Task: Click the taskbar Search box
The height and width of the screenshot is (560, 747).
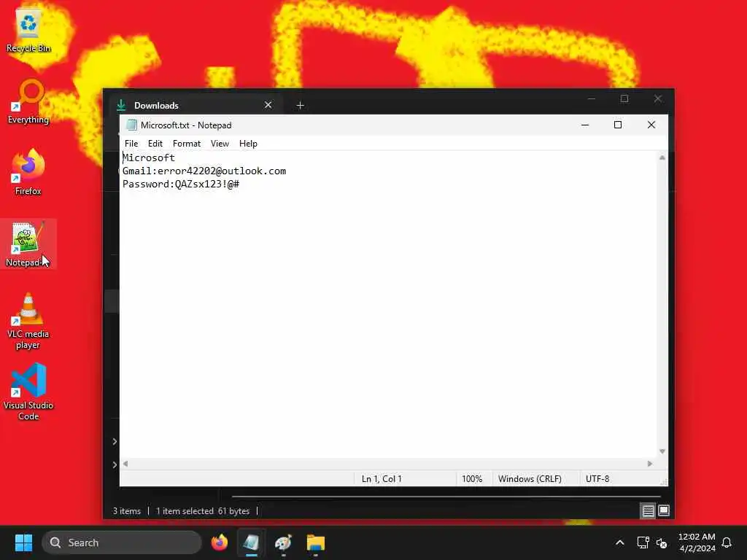Action: (x=122, y=542)
